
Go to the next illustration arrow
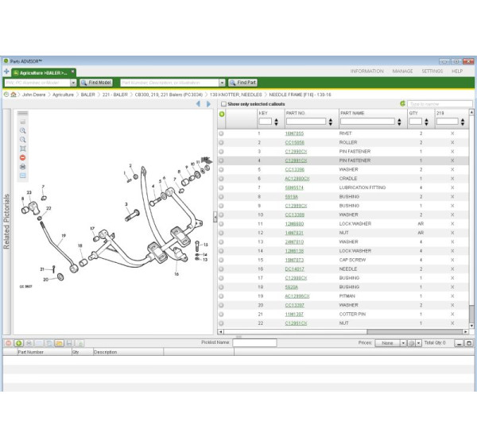coord(208,104)
